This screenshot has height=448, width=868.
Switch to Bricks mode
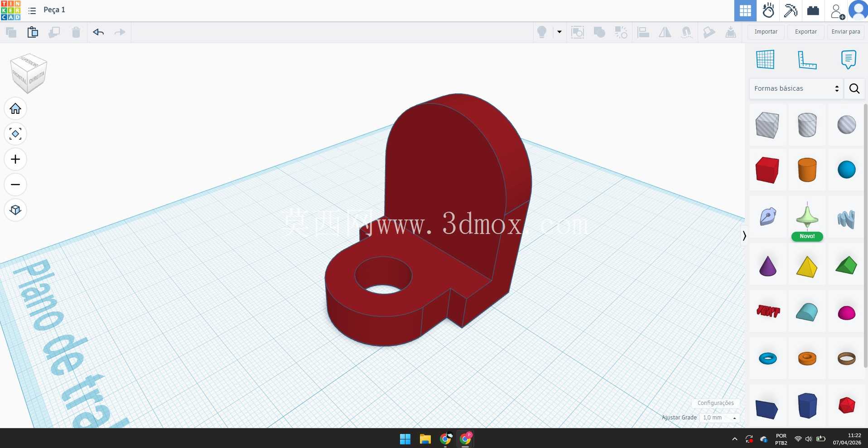click(x=813, y=10)
